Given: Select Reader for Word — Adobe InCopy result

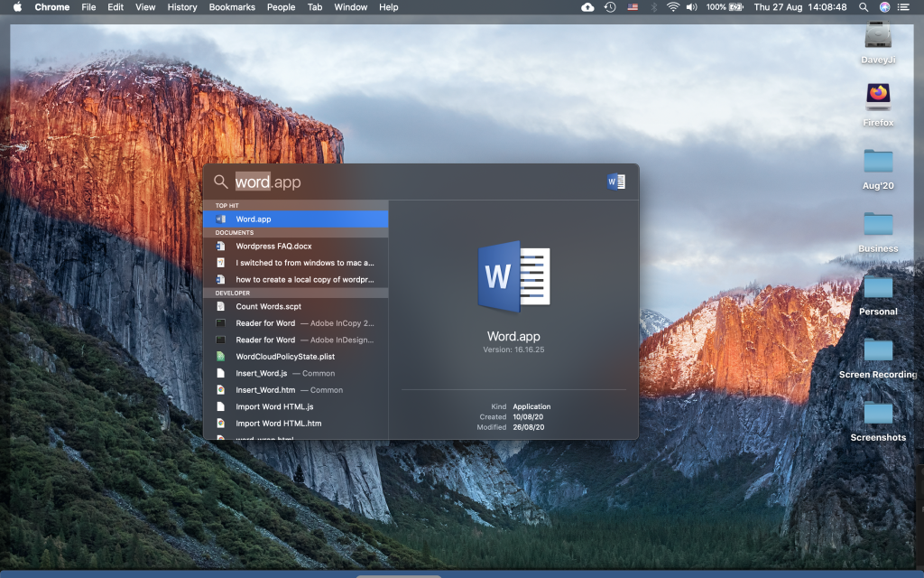Looking at the screenshot, I should click(296, 323).
